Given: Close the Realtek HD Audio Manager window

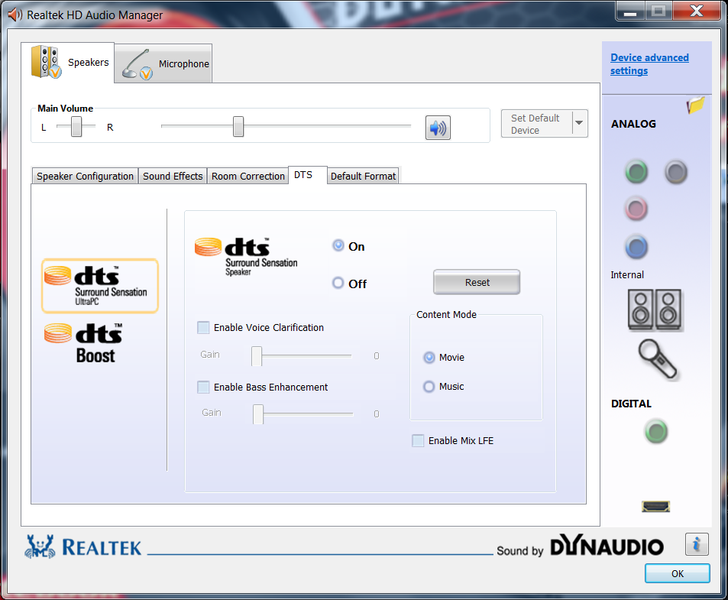Looking at the screenshot, I should [696, 11].
